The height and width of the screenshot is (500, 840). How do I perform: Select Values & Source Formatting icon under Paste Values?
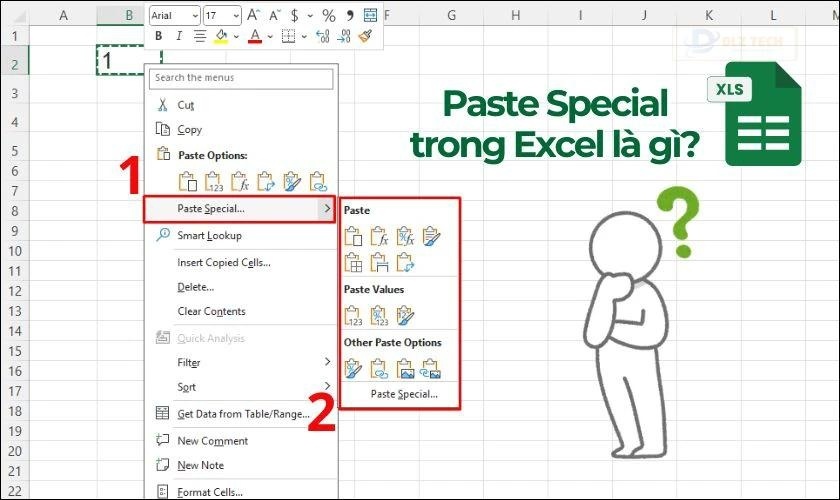406,316
